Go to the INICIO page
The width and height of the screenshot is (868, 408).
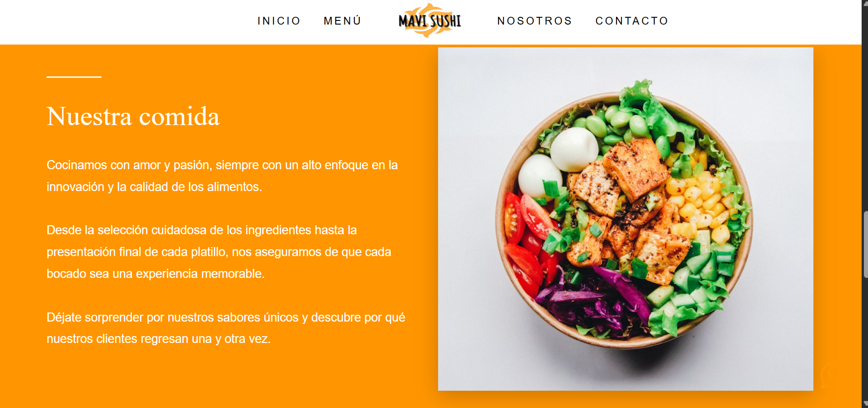tap(279, 21)
